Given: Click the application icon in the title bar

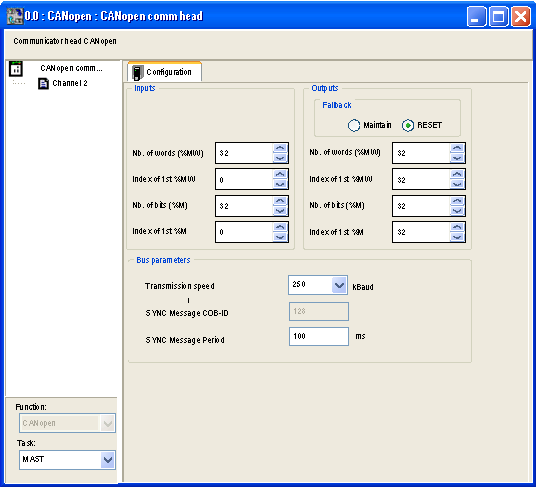Looking at the screenshot, I should click(x=15, y=16).
